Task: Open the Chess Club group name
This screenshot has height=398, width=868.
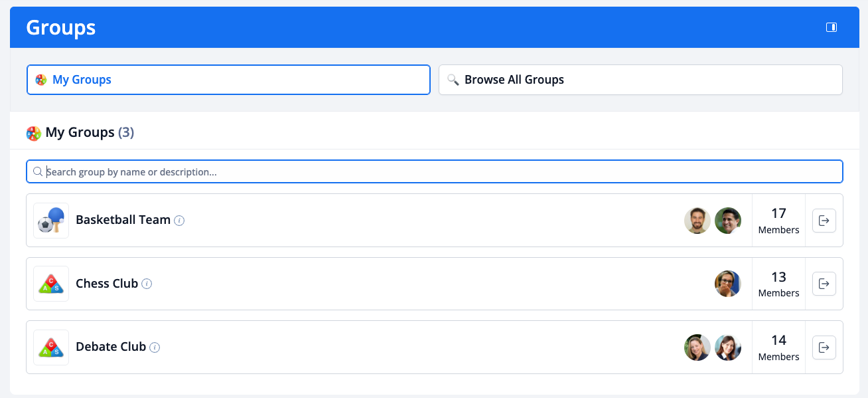Action: [x=107, y=284]
